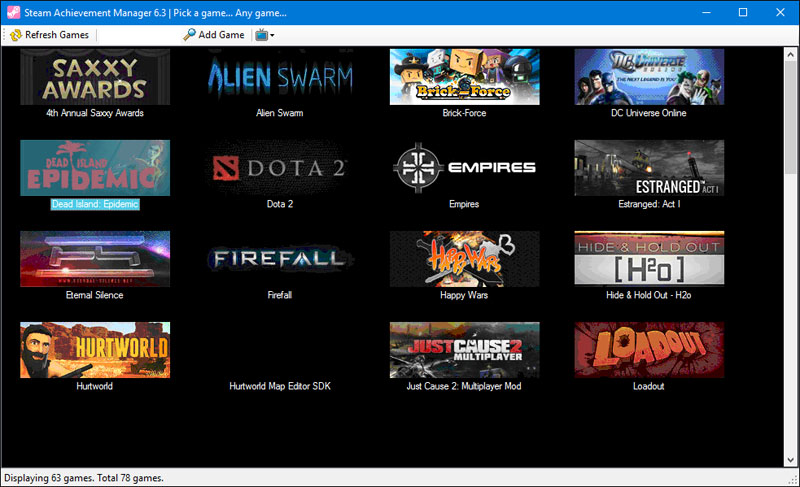The height and width of the screenshot is (487, 800).
Task: Select the Firefall game banner
Action: coord(280,259)
